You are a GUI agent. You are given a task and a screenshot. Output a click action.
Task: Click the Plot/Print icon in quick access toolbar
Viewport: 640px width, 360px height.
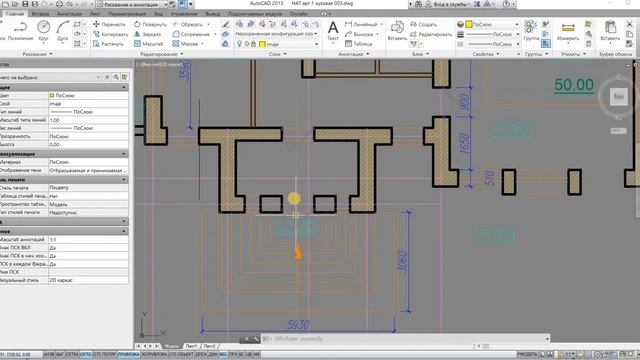pos(59,4)
